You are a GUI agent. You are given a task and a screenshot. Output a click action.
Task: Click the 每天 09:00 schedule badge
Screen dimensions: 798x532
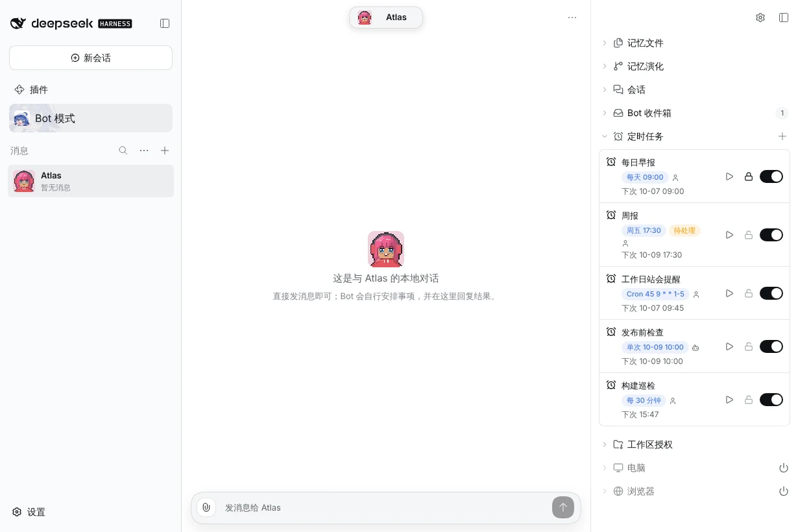point(645,177)
